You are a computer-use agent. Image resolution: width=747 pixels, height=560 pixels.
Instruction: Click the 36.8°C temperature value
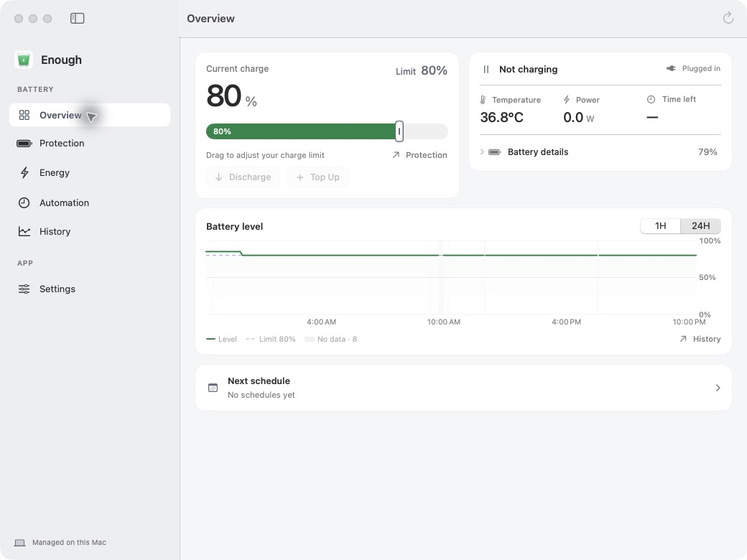[x=501, y=117]
